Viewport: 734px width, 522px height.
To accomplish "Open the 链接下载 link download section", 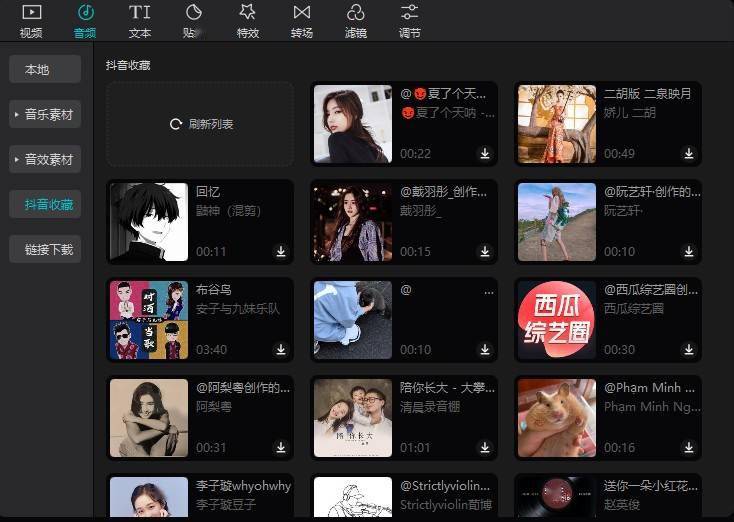I will pos(45,249).
